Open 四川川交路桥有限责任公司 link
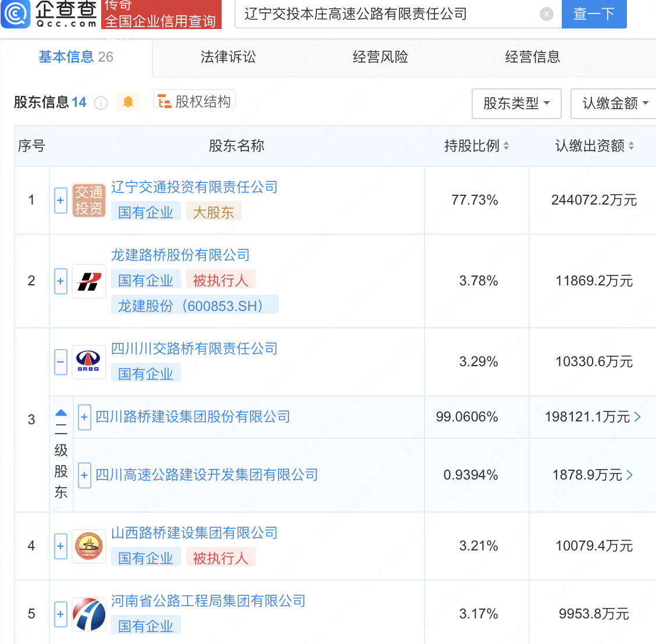 (x=194, y=349)
